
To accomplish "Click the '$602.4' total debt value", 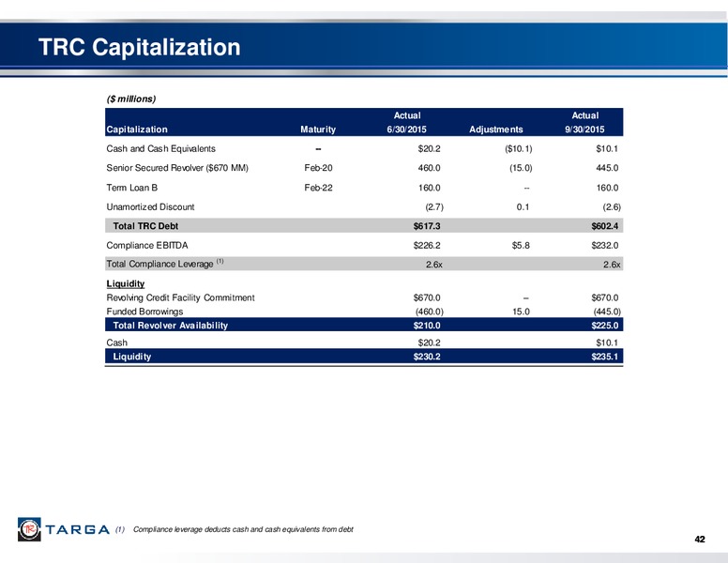I will [604, 226].
